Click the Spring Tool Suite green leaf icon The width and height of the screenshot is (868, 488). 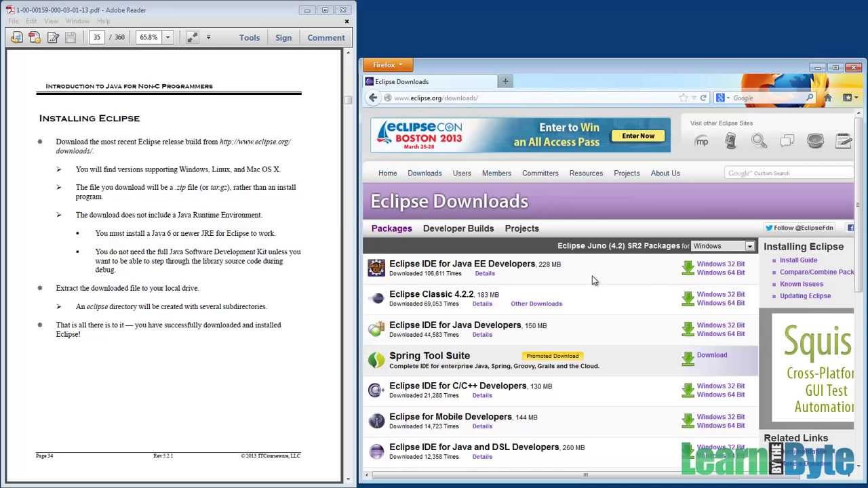pos(376,360)
